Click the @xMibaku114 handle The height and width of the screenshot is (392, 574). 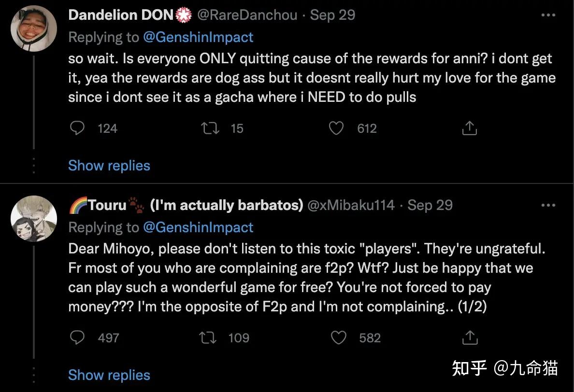click(x=351, y=205)
